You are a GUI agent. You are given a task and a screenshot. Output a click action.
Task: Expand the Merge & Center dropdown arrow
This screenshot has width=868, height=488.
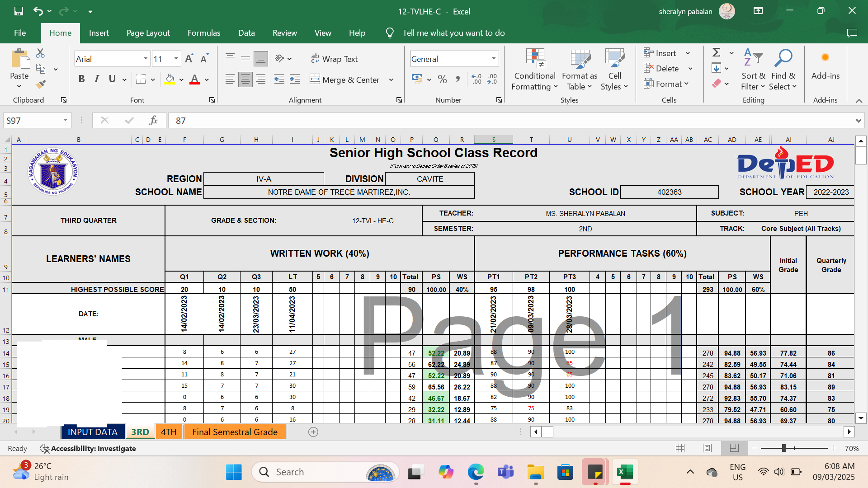coord(391,80)
